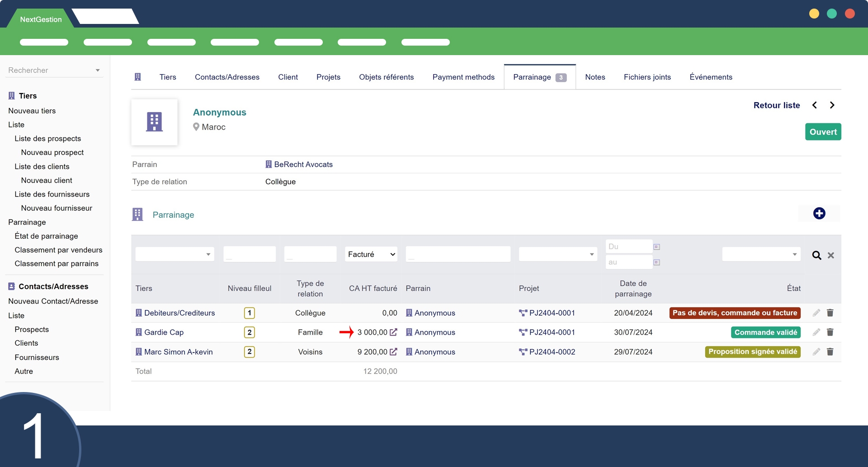Open the Projet filter dropdown
The height and width of the screenshot is (467, 868).
pos(557,254)
